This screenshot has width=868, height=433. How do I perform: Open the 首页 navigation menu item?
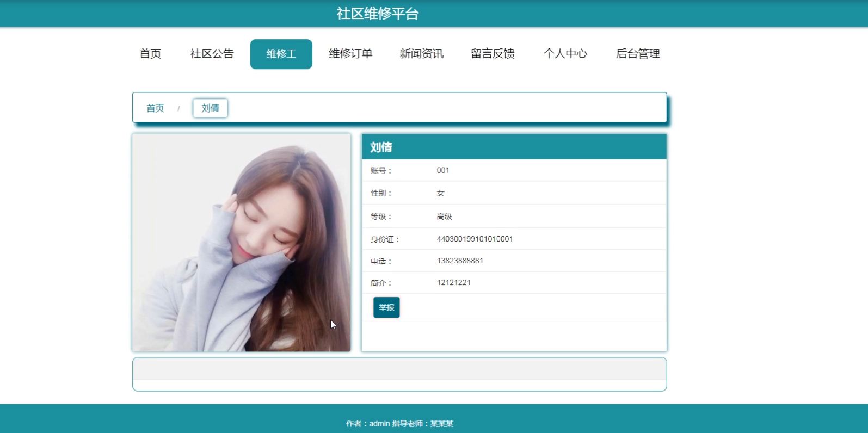150,54
